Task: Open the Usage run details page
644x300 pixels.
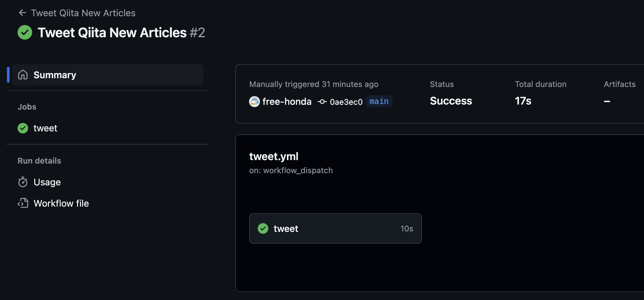Action: (x=47, y=182)
